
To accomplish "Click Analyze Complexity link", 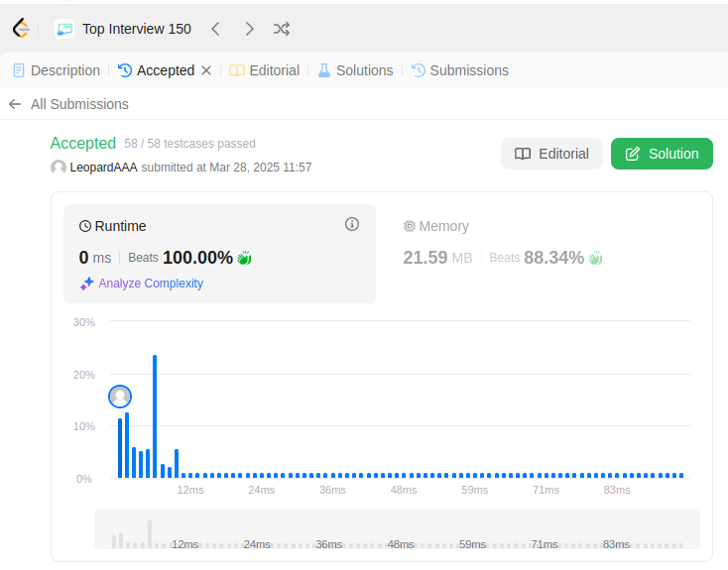I will pyautogui.click(x=142, y=284).
